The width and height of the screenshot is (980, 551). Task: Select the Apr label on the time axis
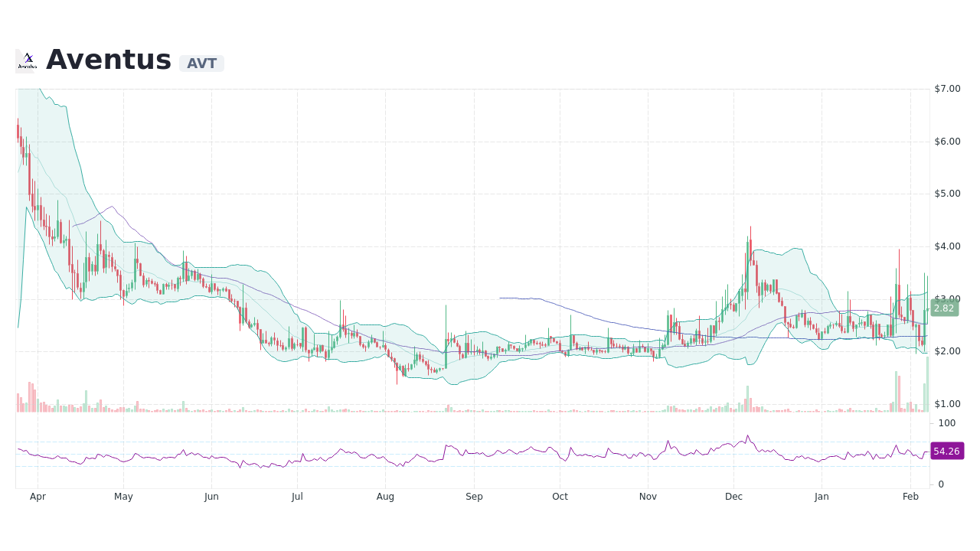click(x=38, y=497)
